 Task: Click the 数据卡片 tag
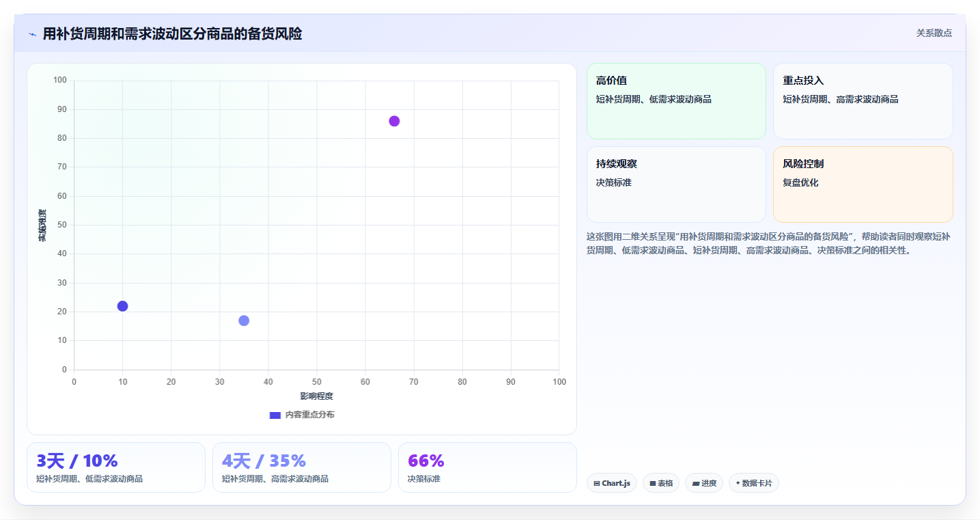[754, 483]
